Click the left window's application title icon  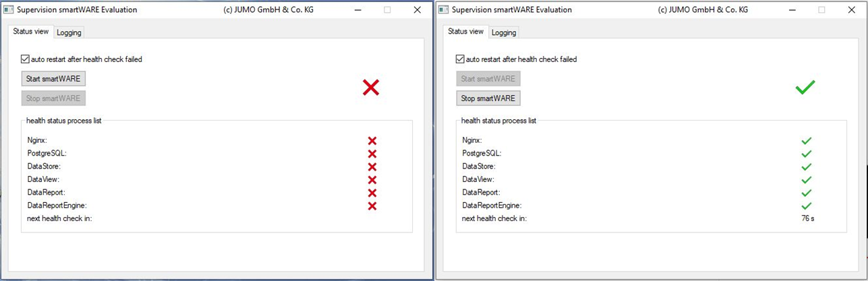[x=9, y=10]
